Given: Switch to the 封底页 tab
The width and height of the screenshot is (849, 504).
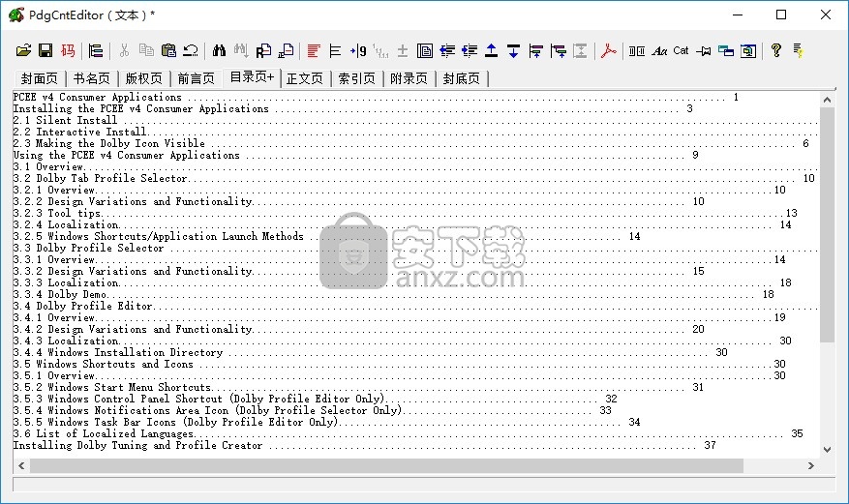Looking at the screenshot, I should coord(461,79).
